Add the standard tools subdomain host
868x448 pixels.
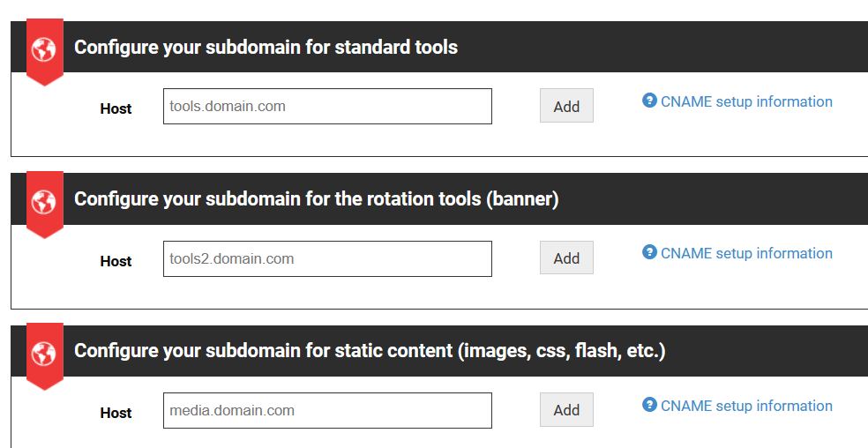click(x=566, y=106)
